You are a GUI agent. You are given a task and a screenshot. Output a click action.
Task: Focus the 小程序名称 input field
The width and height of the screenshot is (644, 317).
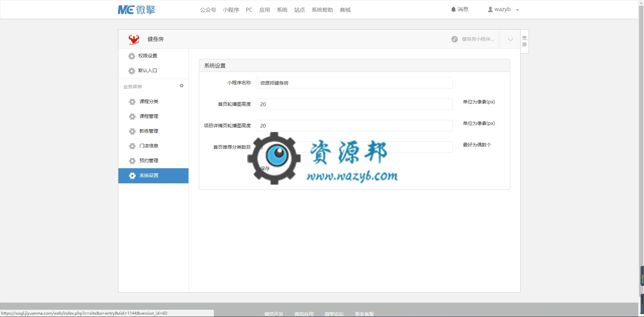coord(354,83)
